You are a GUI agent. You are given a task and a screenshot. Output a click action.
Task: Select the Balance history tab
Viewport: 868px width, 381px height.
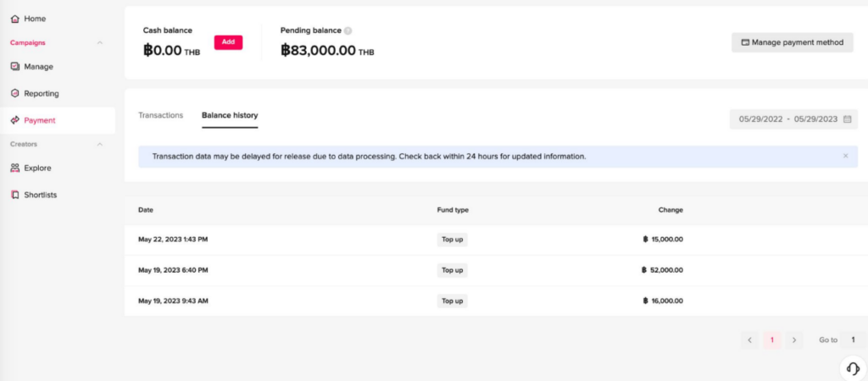click(230, 116)
